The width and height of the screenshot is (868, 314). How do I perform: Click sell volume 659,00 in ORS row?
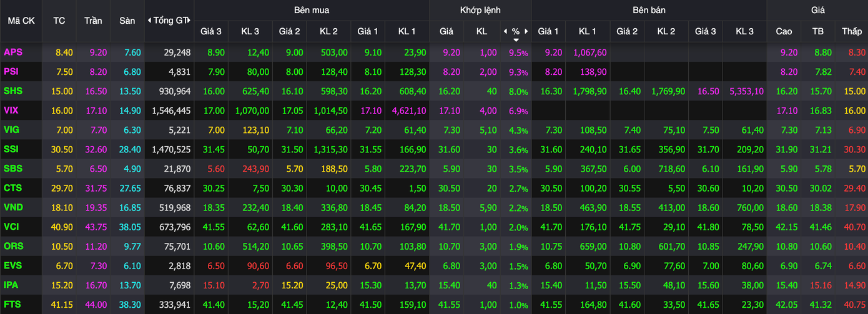click(593, 247)
